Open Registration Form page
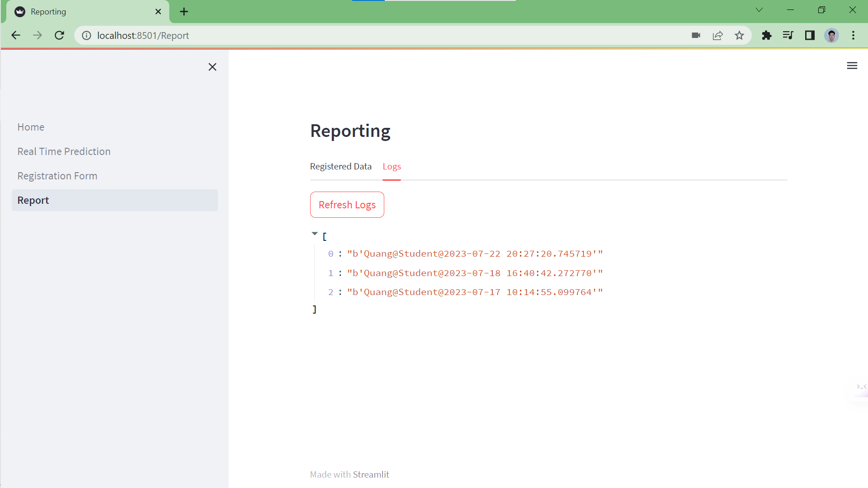Image resolution: width=868 pixels, height=488 pixels. click(114, 176)
